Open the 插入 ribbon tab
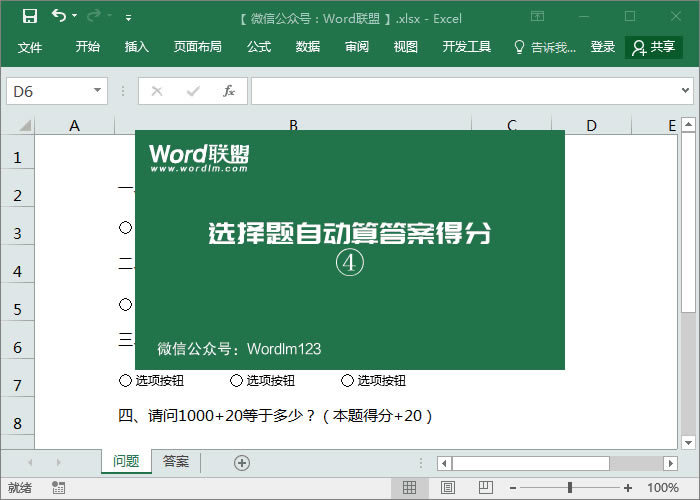Image resolution: width=700 pixels, height=500 pixels. click(x=137, y=47)
